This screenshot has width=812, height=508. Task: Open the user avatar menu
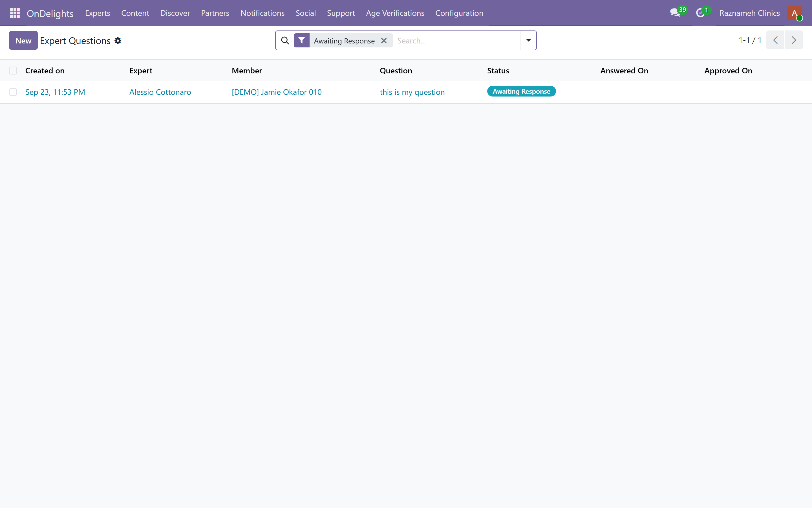pos(795,13)
